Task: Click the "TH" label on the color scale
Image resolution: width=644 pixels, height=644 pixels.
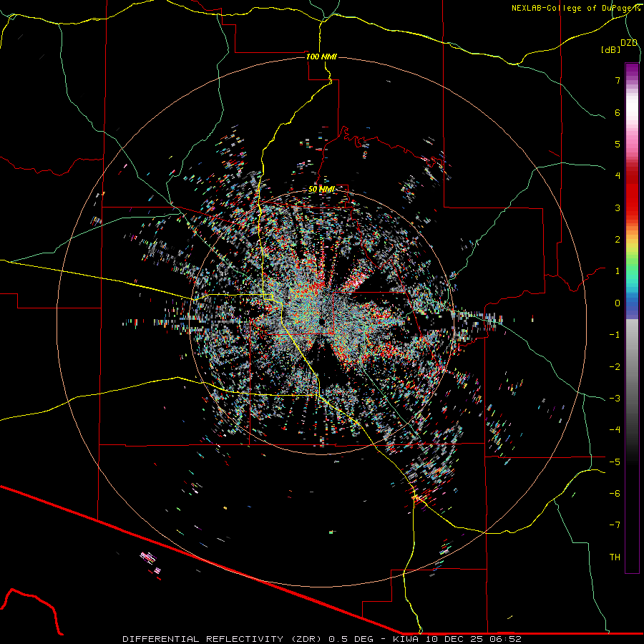Action: point(615,557)
